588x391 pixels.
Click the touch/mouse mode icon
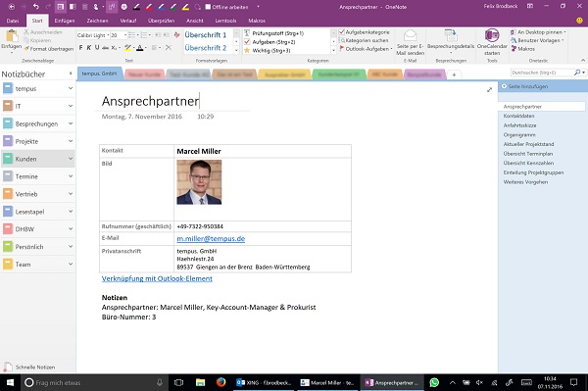[x=96, y=7]
